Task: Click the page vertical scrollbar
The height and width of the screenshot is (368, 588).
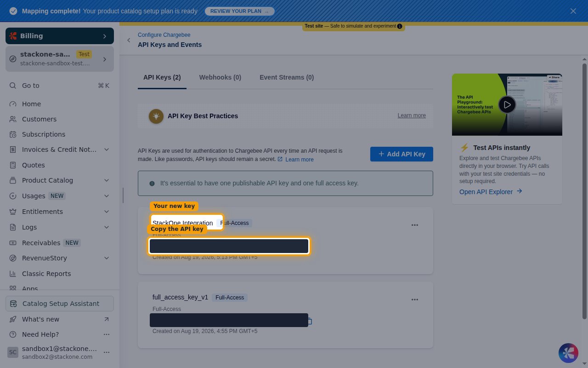Action: pyautogui.click(x=584, y=191)
